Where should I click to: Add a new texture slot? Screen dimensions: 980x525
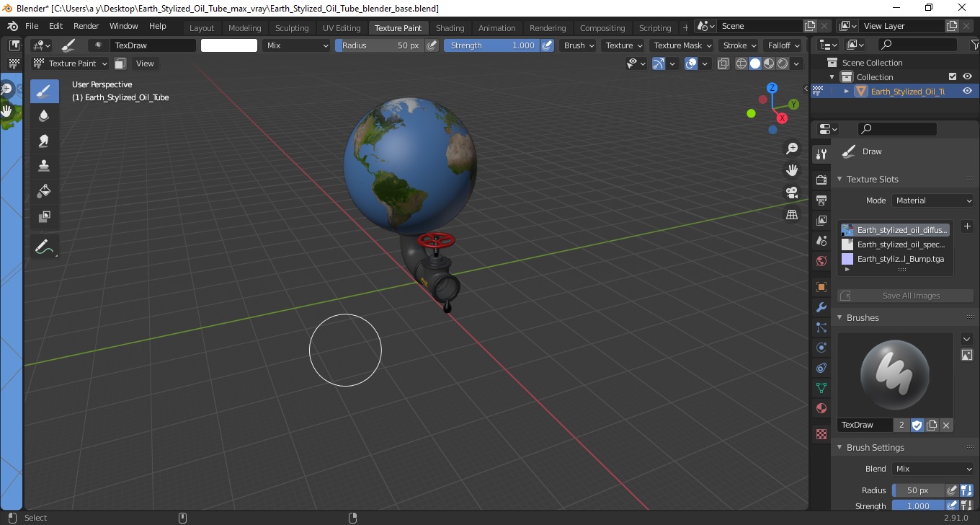[967, 226]
